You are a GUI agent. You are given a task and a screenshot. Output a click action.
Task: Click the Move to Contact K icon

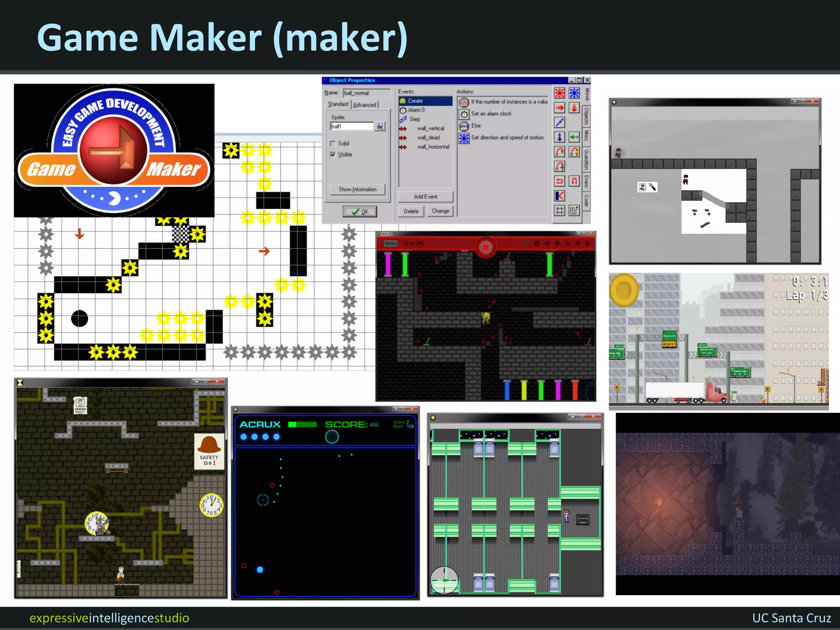[559, 196]
